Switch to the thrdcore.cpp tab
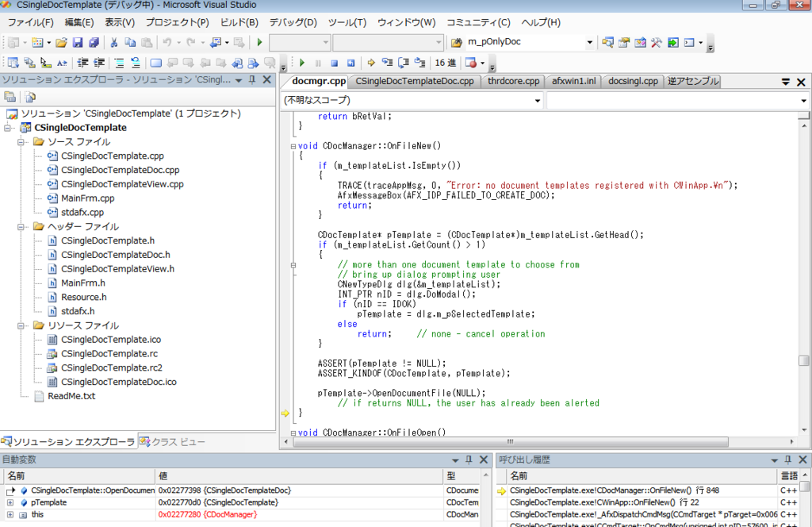Viewport: 812px width, 527px height. [513, 82]
